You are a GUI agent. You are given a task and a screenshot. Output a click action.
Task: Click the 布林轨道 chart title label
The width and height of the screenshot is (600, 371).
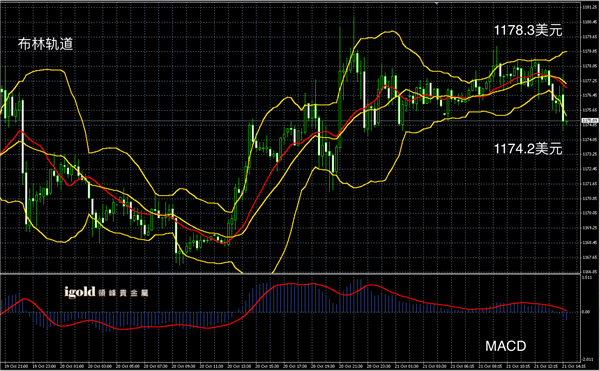(x=45, y=44)
